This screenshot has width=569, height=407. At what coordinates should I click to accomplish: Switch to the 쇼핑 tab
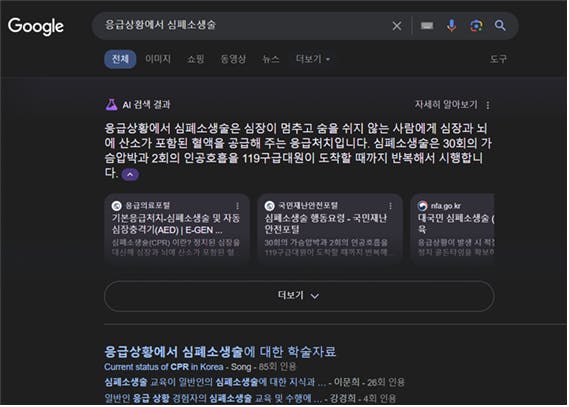pos(196,59)
